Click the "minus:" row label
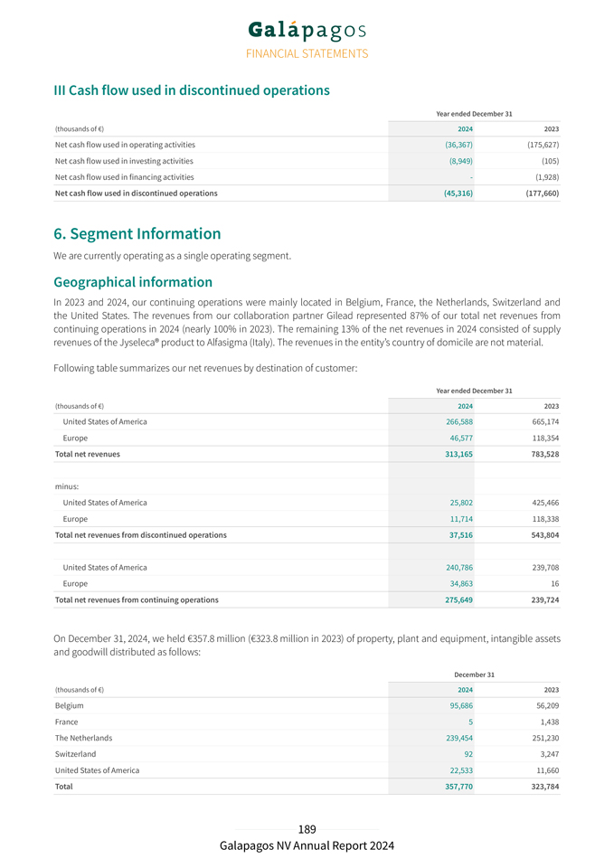The height and width of the screenshot is (868, 614). 67,486
